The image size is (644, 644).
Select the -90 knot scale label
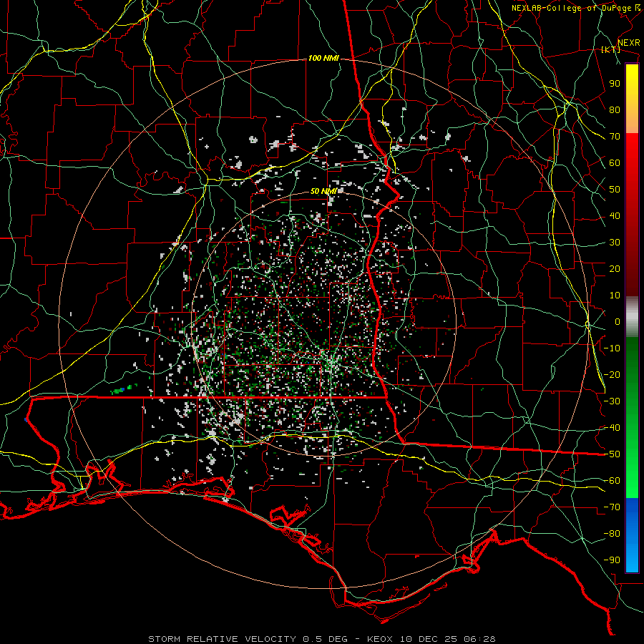pos(612,560)
